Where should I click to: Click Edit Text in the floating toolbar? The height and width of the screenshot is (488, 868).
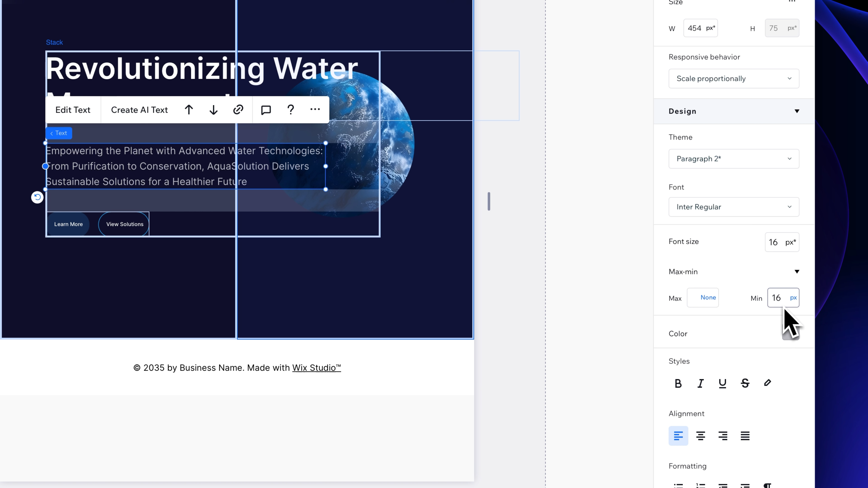73,109
